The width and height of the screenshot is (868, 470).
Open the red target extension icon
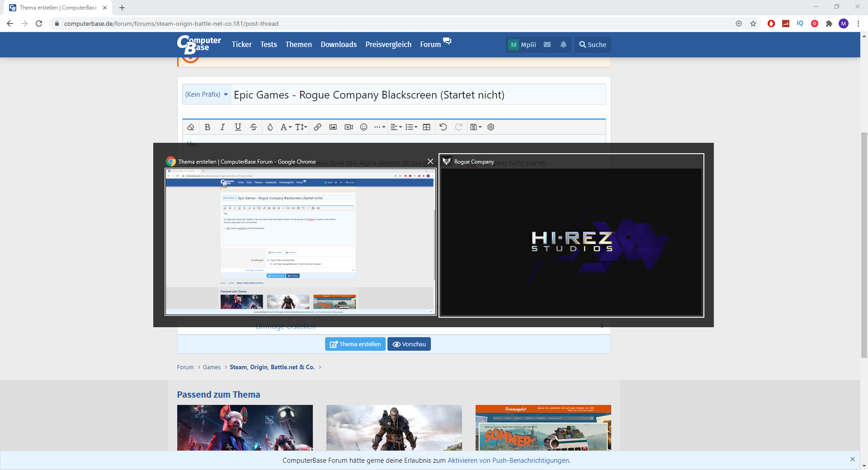[x=815, y=23]
